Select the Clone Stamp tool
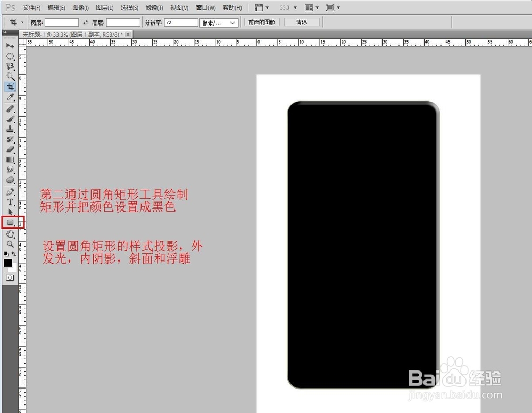The image size is (532, 413). click(x=10, y=129)
